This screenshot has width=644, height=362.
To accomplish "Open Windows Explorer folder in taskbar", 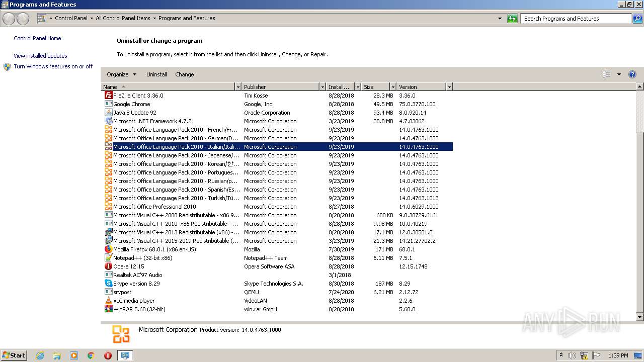I will (x=57, y=355).
